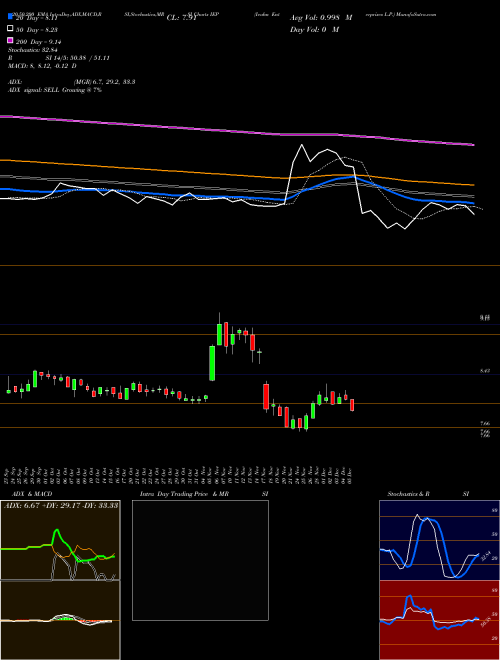This screenshot has height=660, width=500.
Task: Click the 'ADX signal: SELL Growing @ 7%' text
Action: pos(55,90)
